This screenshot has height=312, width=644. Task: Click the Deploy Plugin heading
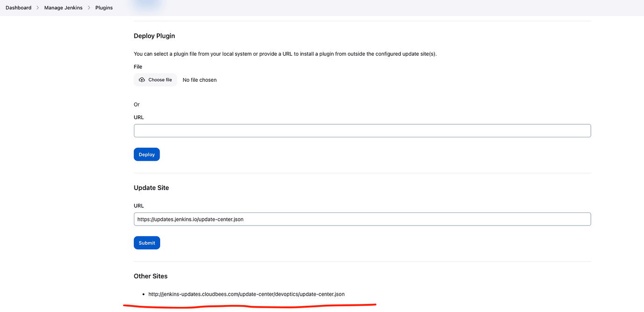(x=154, y=36)
